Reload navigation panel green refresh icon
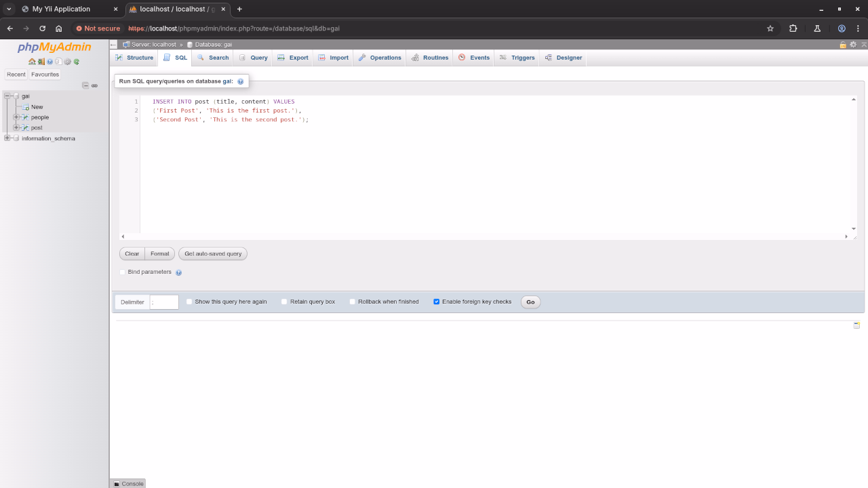Image resolution: width=868 pixels, height=488 pixels. tap(77, 62)
